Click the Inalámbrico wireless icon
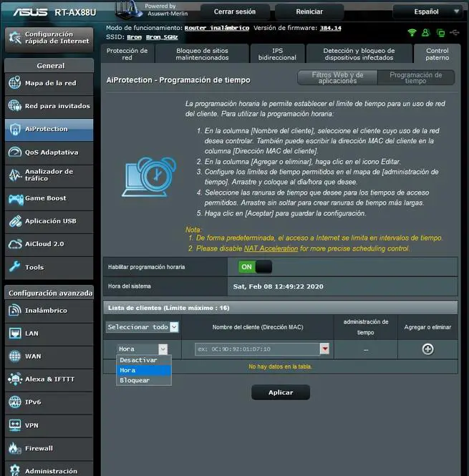This screenshot has width=469, height=476. tap(14, 310)
